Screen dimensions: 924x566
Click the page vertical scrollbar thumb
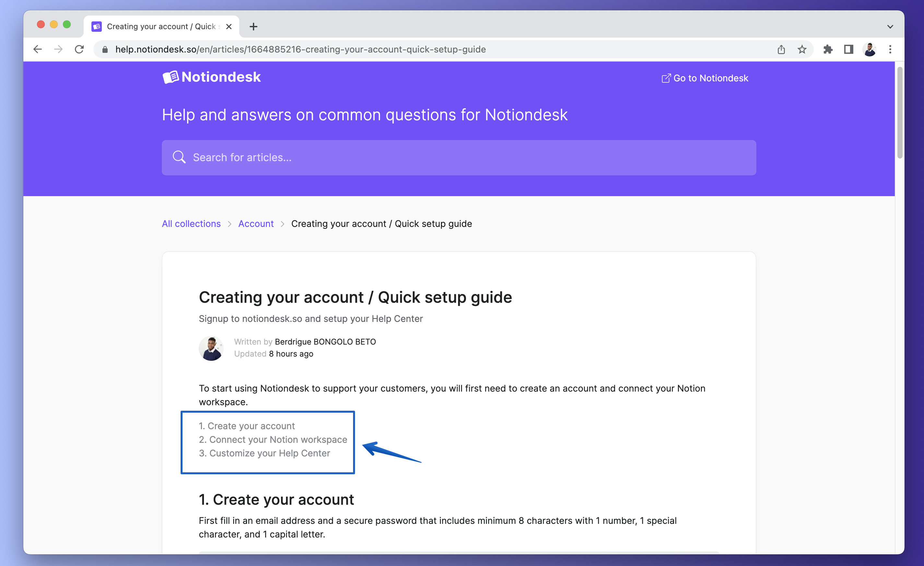[900, 112]
